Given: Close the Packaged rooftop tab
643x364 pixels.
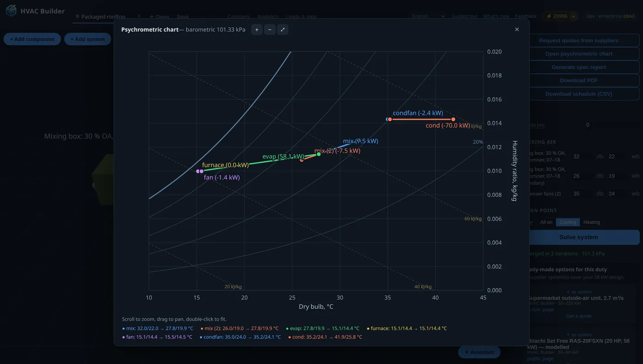Looking at the screenshot, I should (139, 16).
